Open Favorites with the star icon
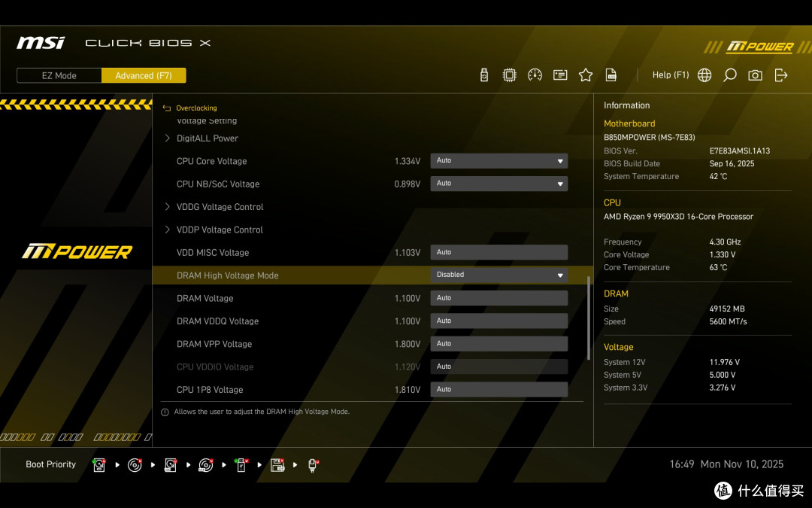Screen dimensions: 812x508 pos(586,75)
